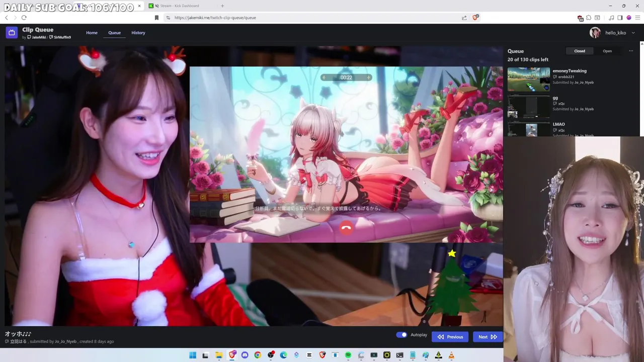
Task: Toggle the Autoplay switch
Action: point(401,335)
